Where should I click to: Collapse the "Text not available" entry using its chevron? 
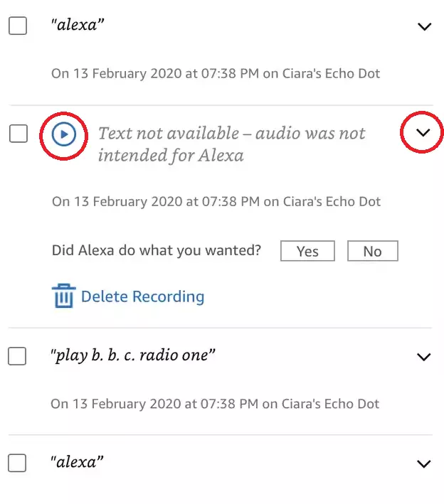click(x=423, y=133)
